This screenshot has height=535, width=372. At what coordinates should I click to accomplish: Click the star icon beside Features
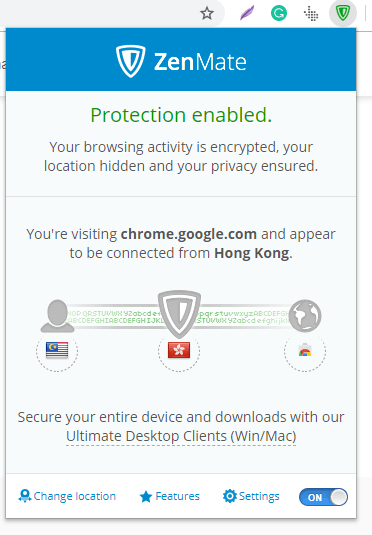[146, 497]
